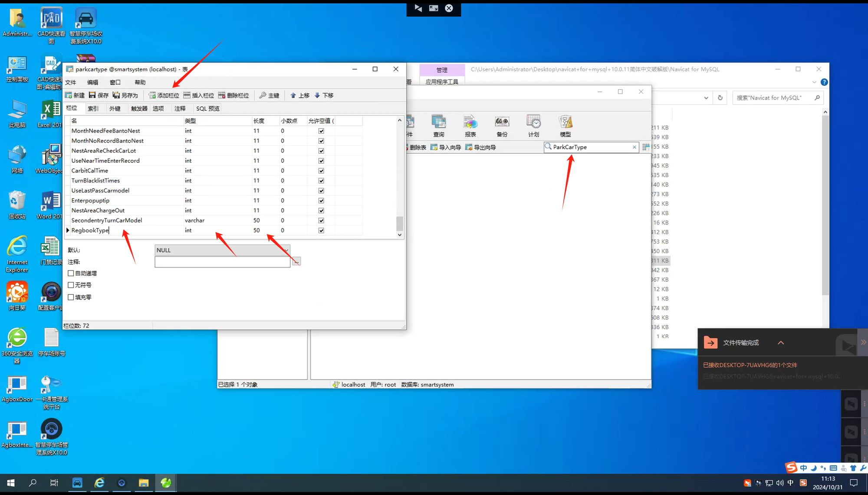This screenshot has width=868, height=495.
Task: Click the 另存为 (Save As) toolbar button
Action: point(125,95)
